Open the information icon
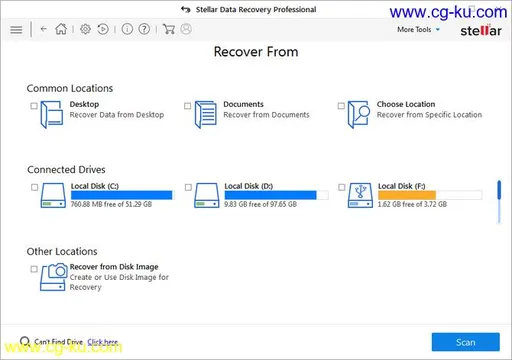The height and width of the screenshot is (360, 512). [x=127, y=29]
